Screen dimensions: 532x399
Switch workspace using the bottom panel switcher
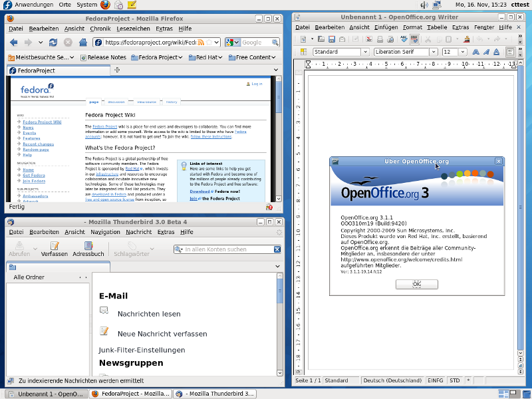point(509,394)
